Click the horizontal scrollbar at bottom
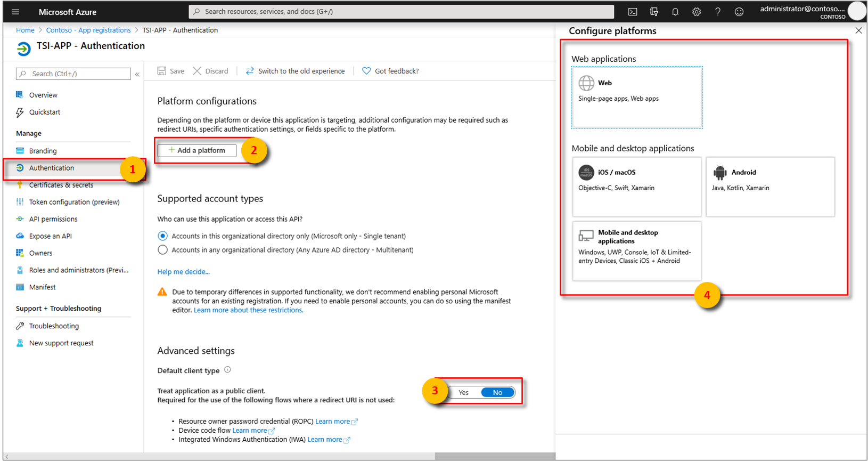 495,456
